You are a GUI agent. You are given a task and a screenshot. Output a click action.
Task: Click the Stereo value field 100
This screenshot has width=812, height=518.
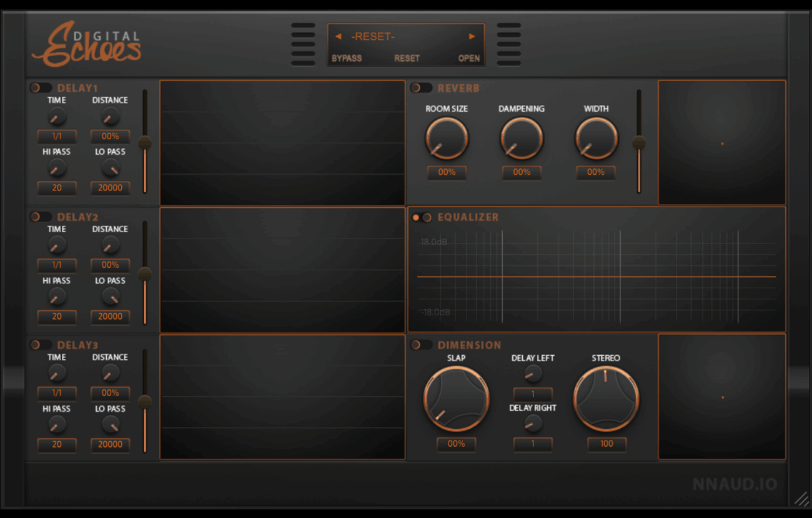[x=607, y=444]
